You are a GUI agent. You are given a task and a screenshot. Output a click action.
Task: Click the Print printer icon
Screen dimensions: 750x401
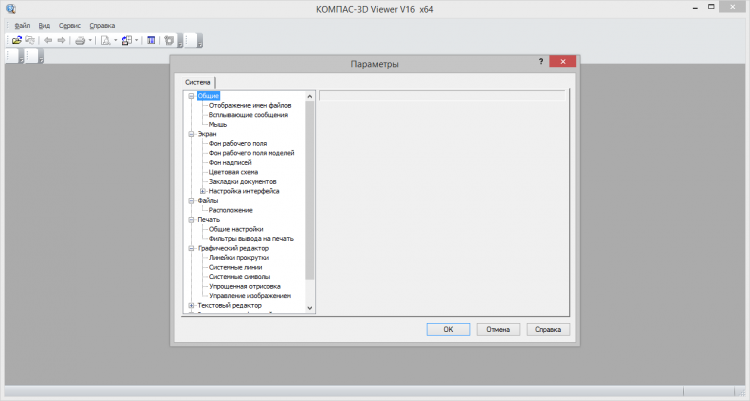[80, 41]
